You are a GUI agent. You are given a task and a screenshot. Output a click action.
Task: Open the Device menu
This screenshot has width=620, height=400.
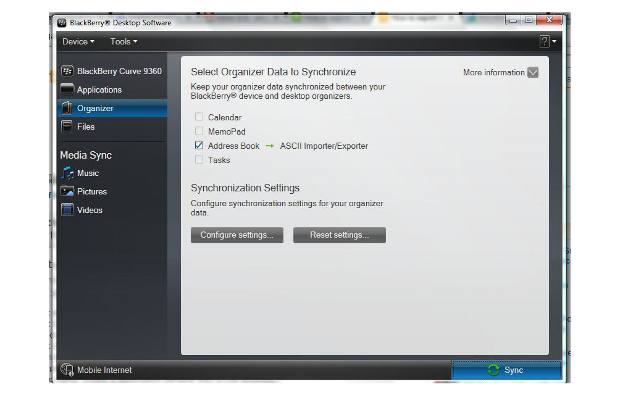pyautogui.click(x=78, y=42)
